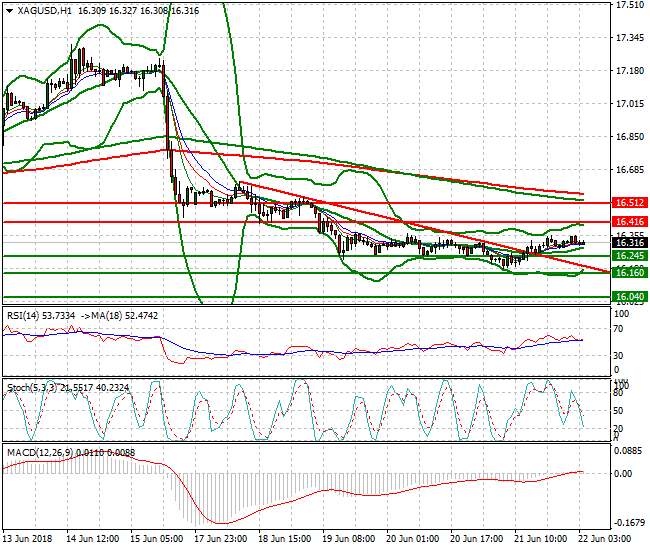
Task: Click the 17.510 price scale value
Action: (x=630, y=5)
